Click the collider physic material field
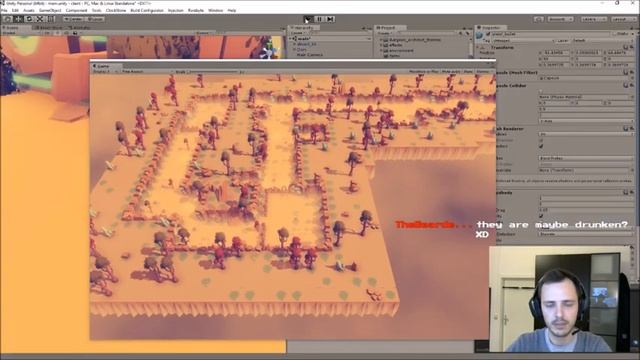Image resolution: width=640 pixels, height=360 pixels. (586, 97)
